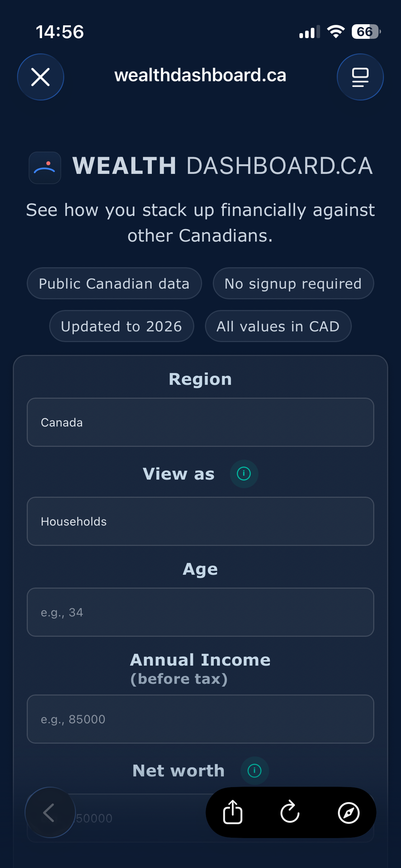This screenshot has width=401, height=868.
Task: Tap the All values in CAD chip
Action: click(x=278, y=326)
